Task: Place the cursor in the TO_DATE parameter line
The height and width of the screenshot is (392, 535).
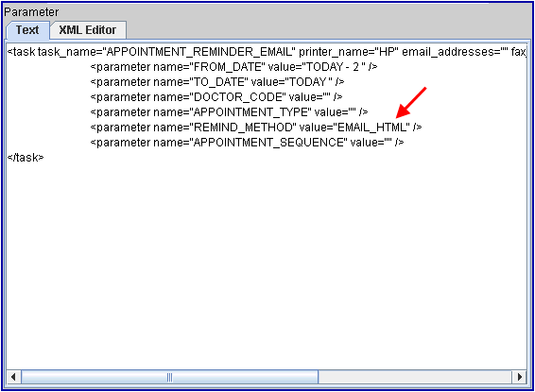Action: pyautogui.click(x=217, y=82)
